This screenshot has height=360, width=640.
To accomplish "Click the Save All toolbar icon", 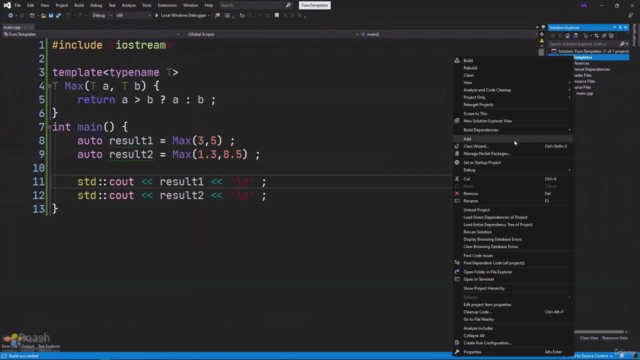I will tap(58, 16).
